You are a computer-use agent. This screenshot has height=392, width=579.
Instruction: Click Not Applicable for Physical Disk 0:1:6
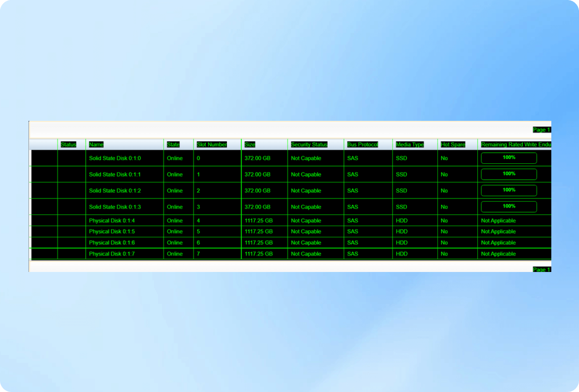(498, 243)
